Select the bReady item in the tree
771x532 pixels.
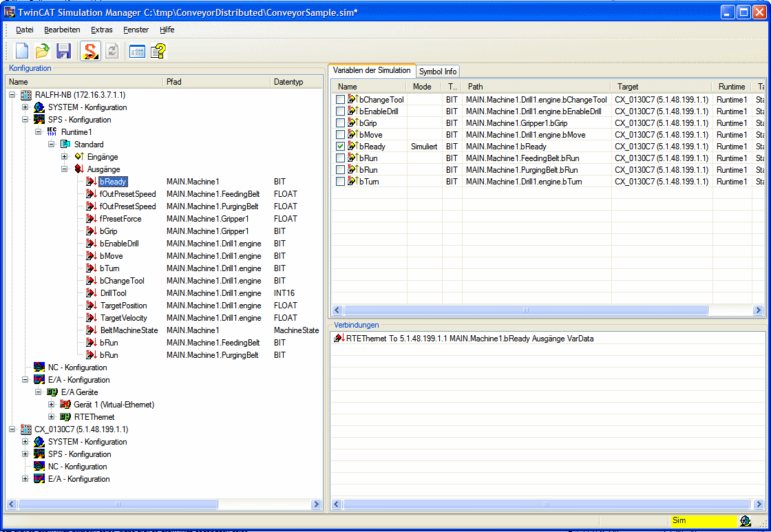(x=113, y=182)
